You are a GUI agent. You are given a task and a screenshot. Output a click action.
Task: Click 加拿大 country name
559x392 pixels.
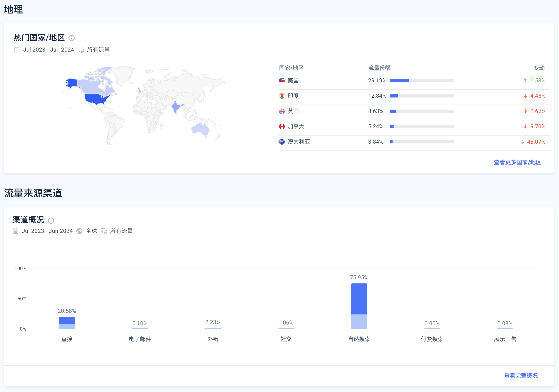pyautogui.click(x=296, y=127)
